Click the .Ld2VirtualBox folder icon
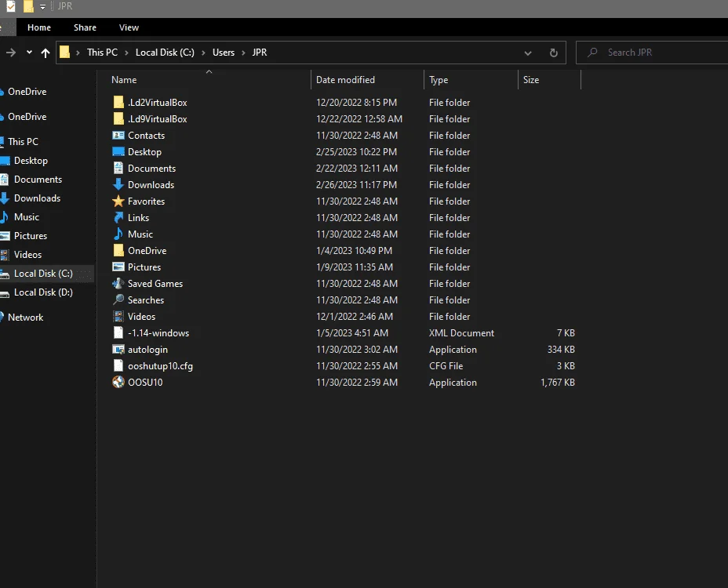728x588 pixels. tap(118, 102)
